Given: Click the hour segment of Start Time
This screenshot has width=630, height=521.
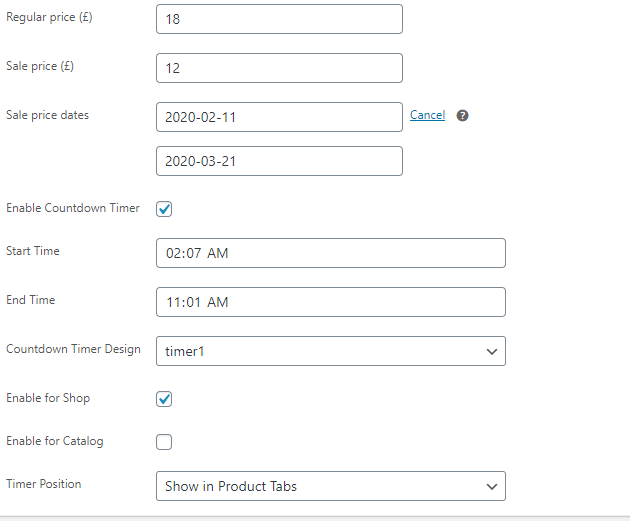Looking at the screenshot, I should (174, 254).
